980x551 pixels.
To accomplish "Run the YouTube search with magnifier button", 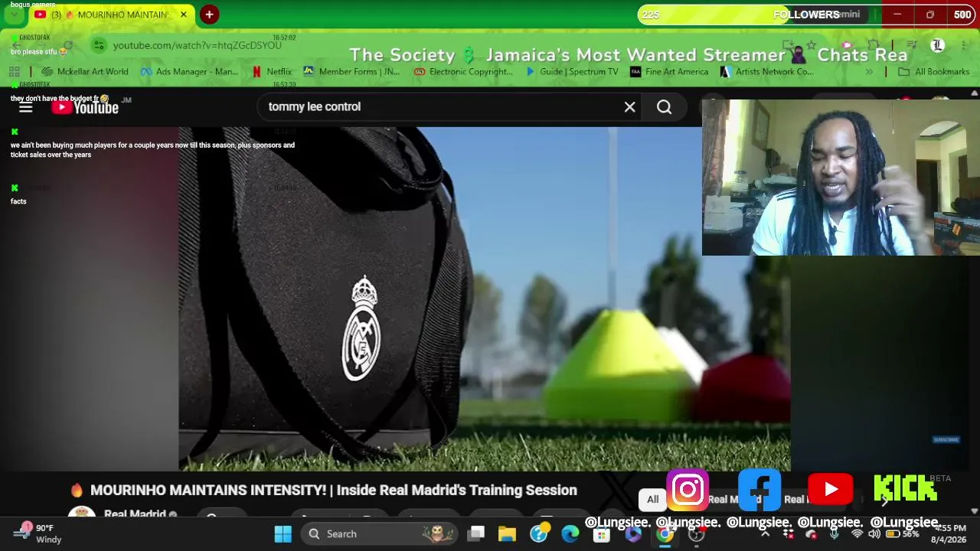I will click(x=664, y=107).
